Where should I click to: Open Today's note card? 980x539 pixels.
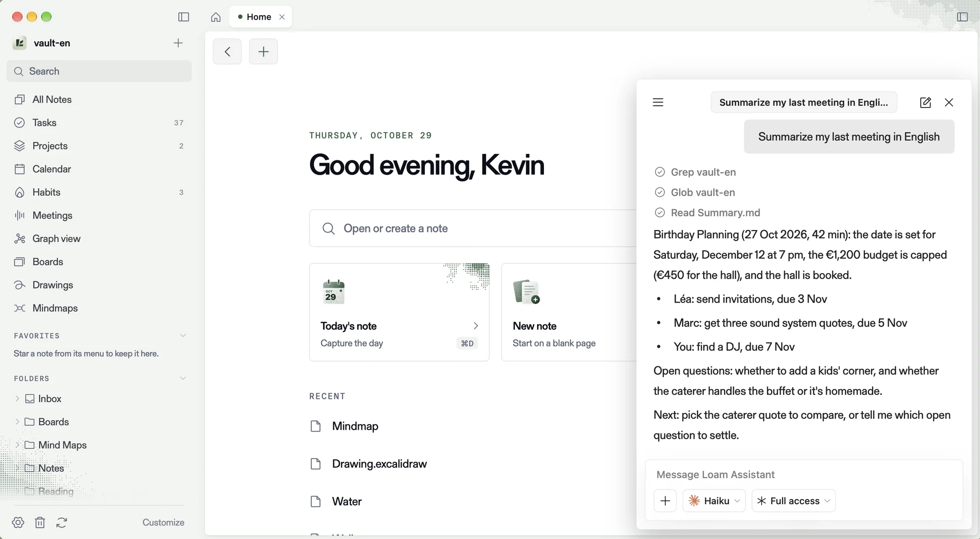[x=399, y=312]
